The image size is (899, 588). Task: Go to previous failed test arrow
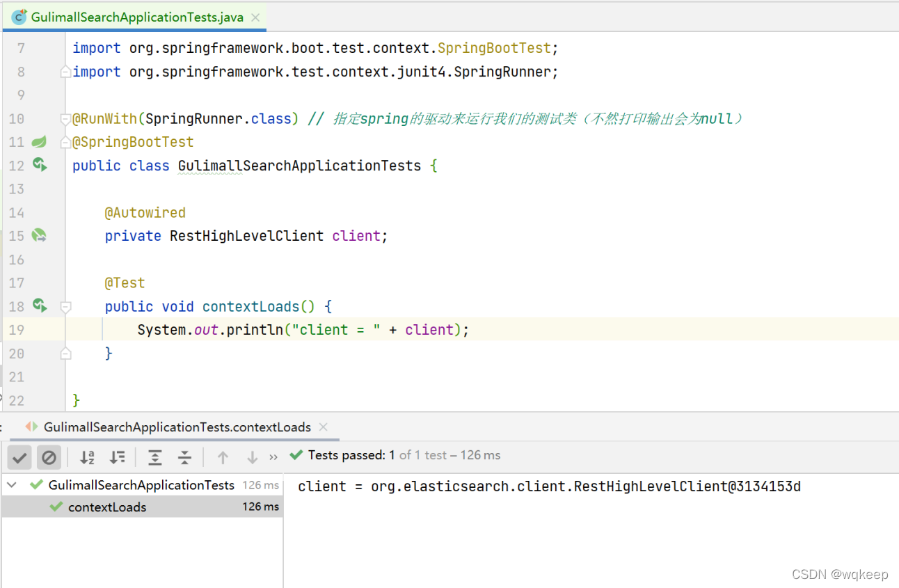click(223, 457)
